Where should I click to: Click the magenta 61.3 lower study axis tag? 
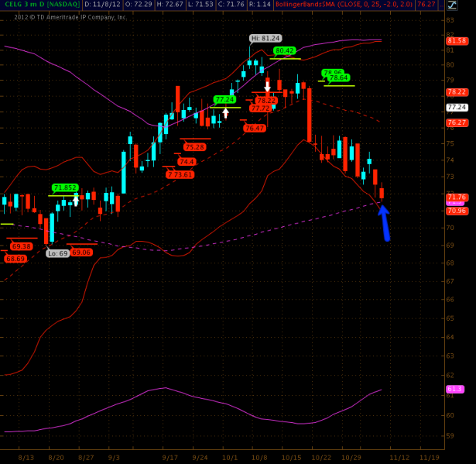point(454,389)
